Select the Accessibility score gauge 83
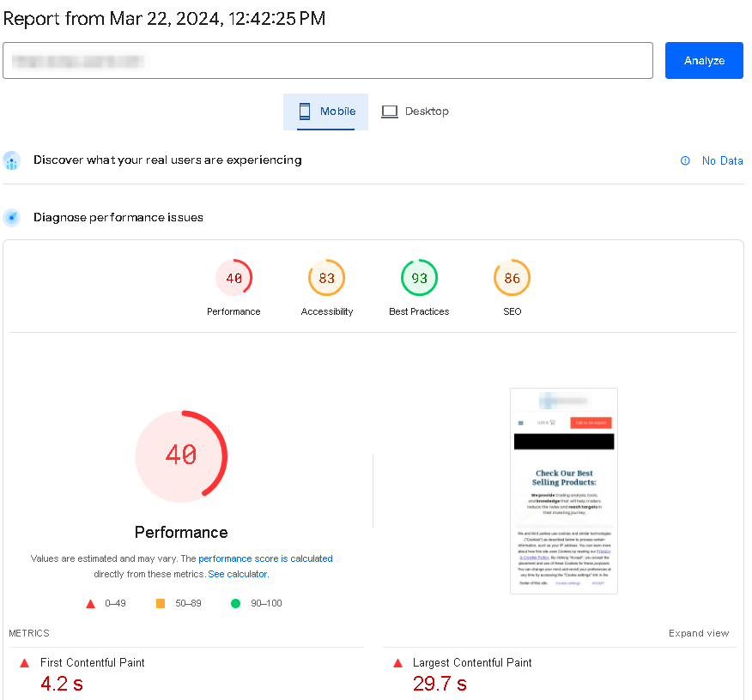 [326, 278]
